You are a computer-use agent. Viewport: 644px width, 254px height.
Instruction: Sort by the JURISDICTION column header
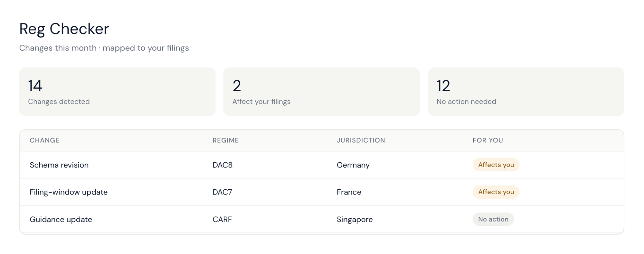(x=361, y=140)
